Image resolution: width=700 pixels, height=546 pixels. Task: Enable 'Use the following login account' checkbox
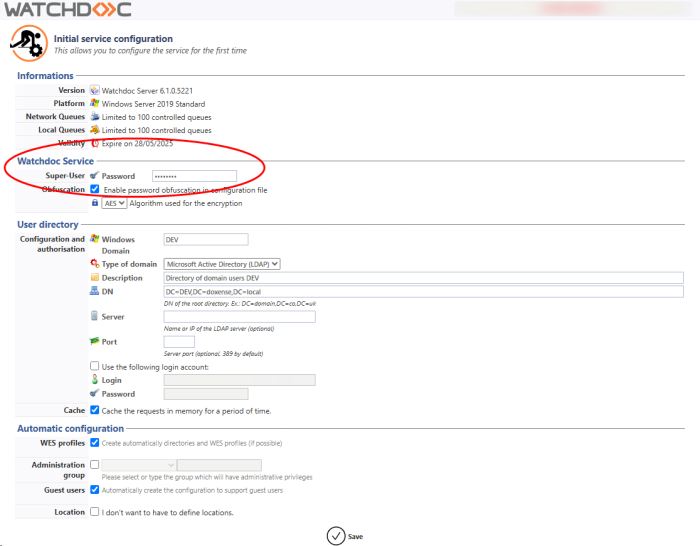[95, 366]
